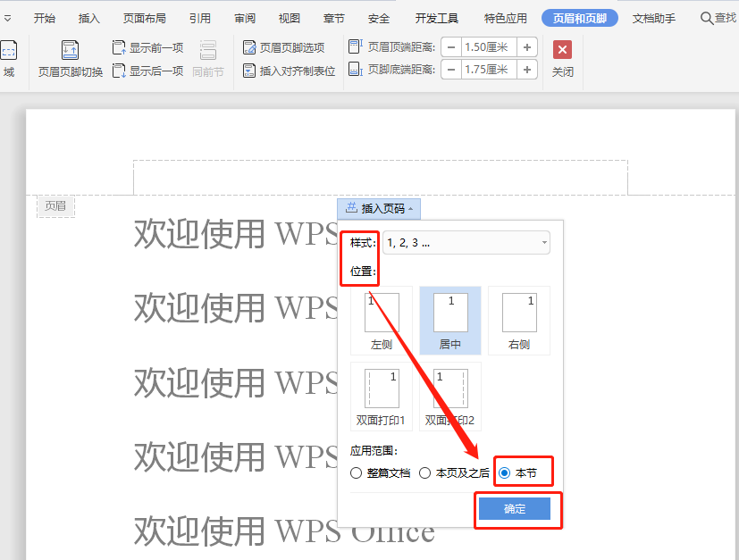
Task: Click the 同前节 icon
Action: [x=208, y=50]
